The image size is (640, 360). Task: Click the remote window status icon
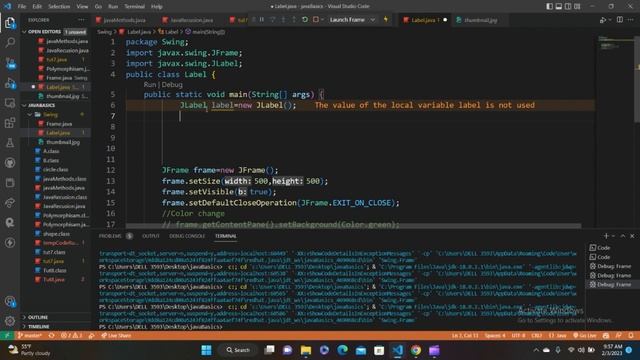(7, 336)
